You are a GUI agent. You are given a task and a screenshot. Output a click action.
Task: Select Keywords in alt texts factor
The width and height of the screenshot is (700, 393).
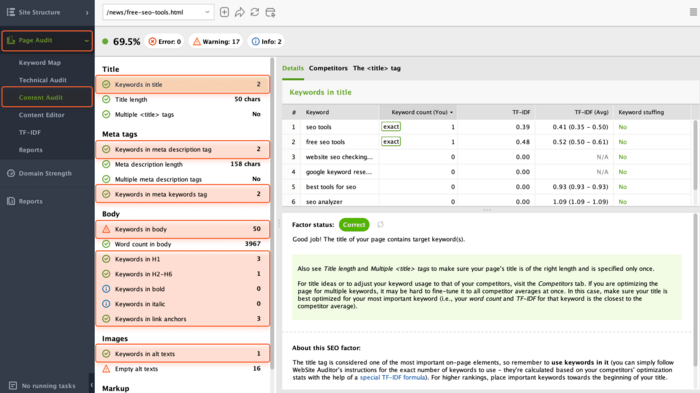[183, 354]
